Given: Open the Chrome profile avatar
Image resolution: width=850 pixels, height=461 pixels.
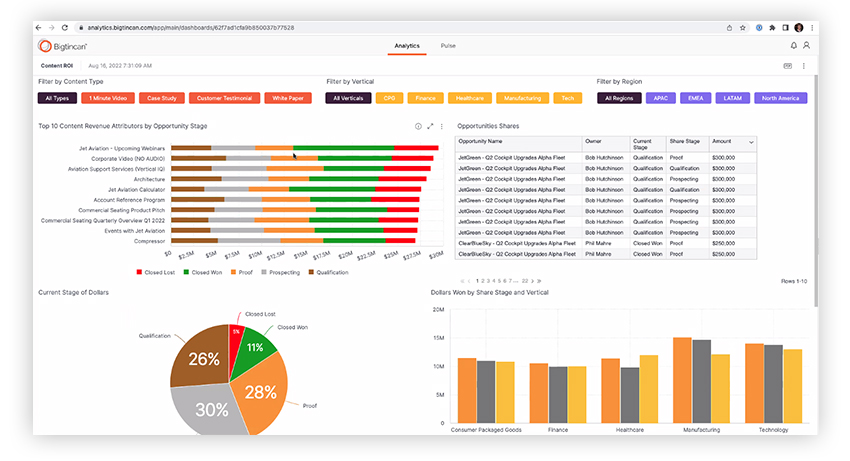Looking at the screenshot, I should click(799, 28).
